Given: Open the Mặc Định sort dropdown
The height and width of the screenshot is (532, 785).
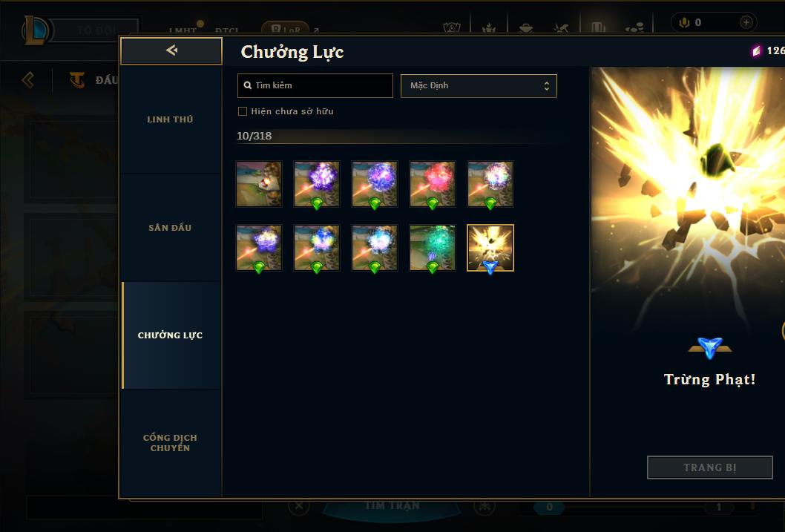Looking at the screenshot, I should [x=479, y=85].
